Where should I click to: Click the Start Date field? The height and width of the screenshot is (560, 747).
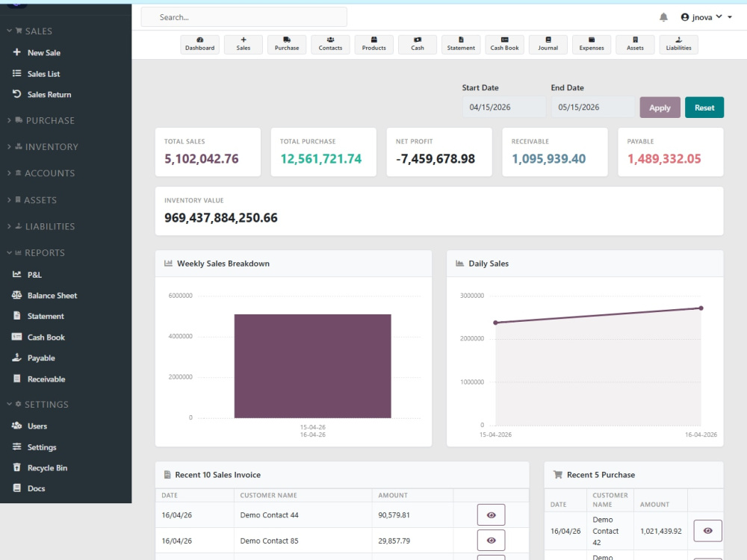point(503,107)
